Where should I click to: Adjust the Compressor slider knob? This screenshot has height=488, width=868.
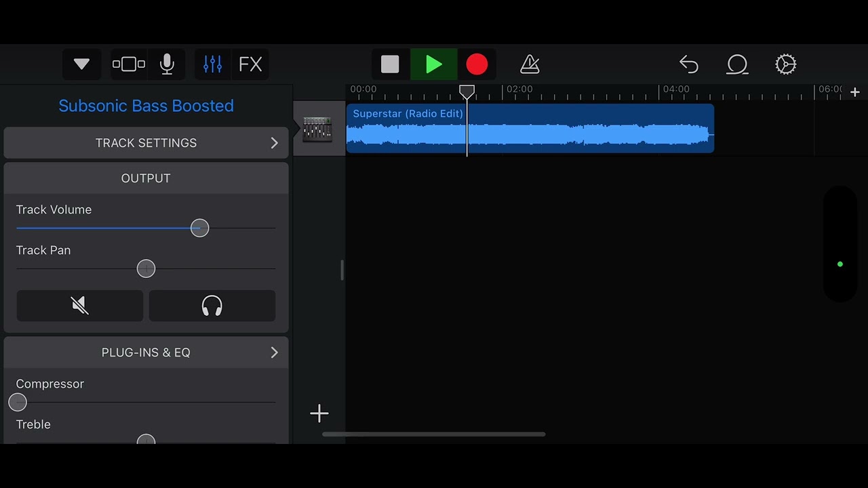pyautogui.click(x=18, y=402)
